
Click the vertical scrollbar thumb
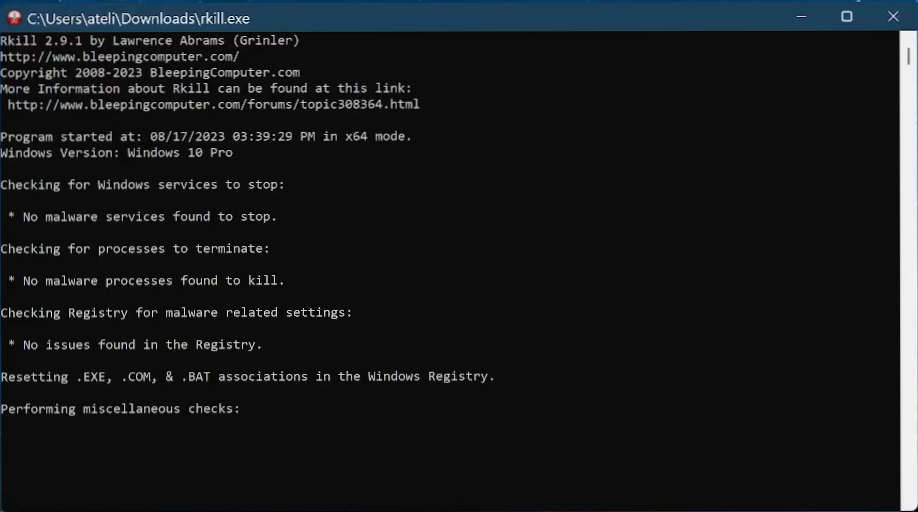pos(908,56)
